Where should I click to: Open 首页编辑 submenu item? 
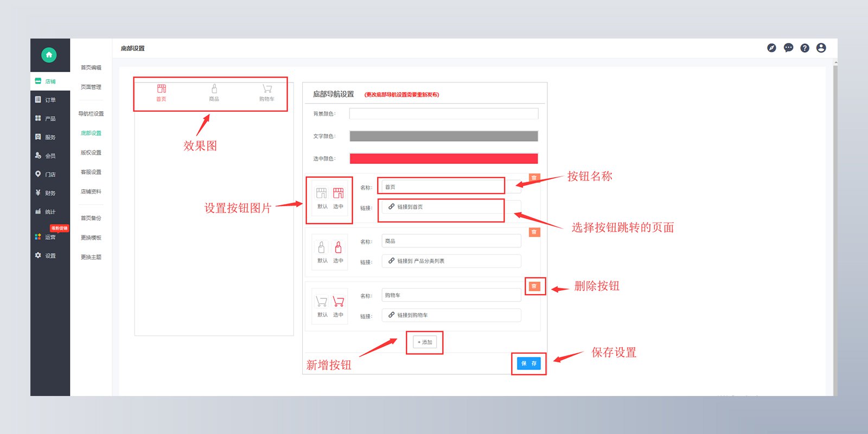91,68
